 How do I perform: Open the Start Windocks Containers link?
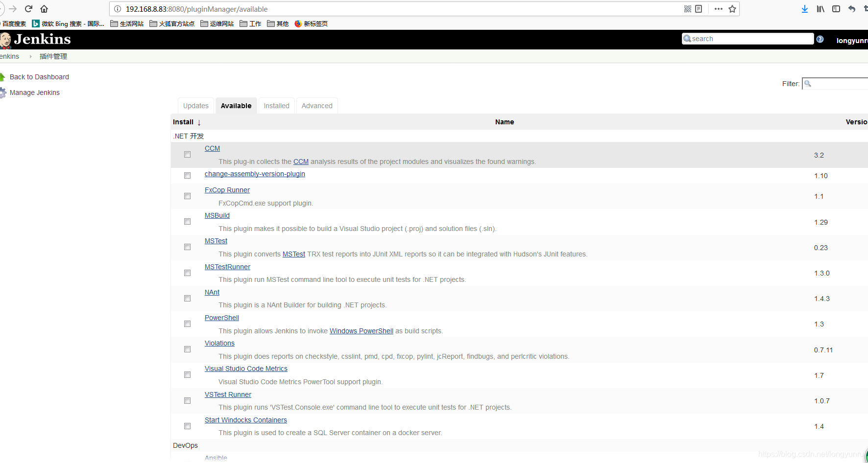(x=246, y=420)
